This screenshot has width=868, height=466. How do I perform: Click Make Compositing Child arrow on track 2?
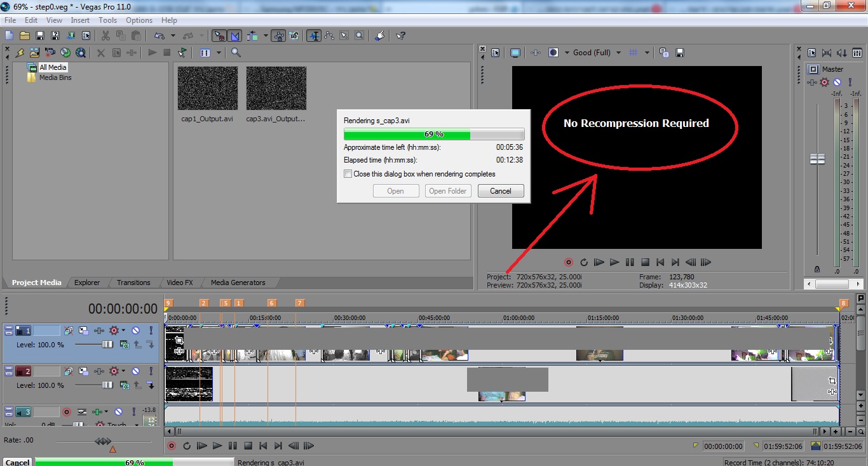click(x=150, y=385)
